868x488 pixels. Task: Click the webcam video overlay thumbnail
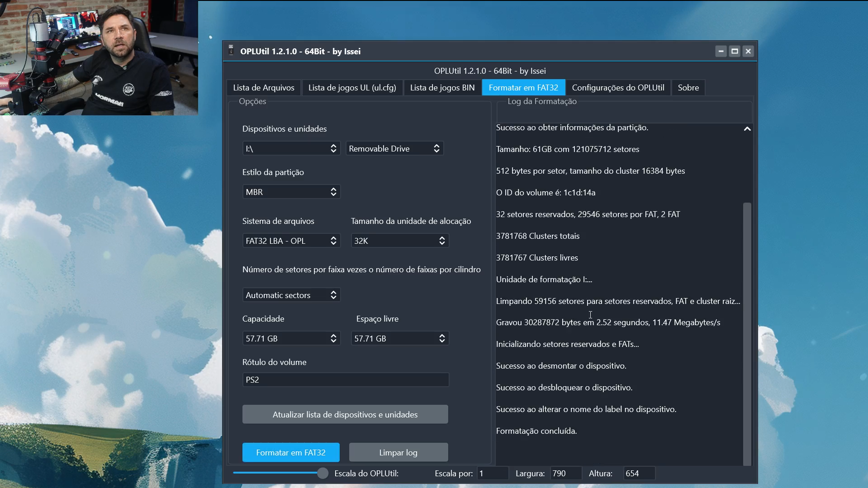[99, 57]
